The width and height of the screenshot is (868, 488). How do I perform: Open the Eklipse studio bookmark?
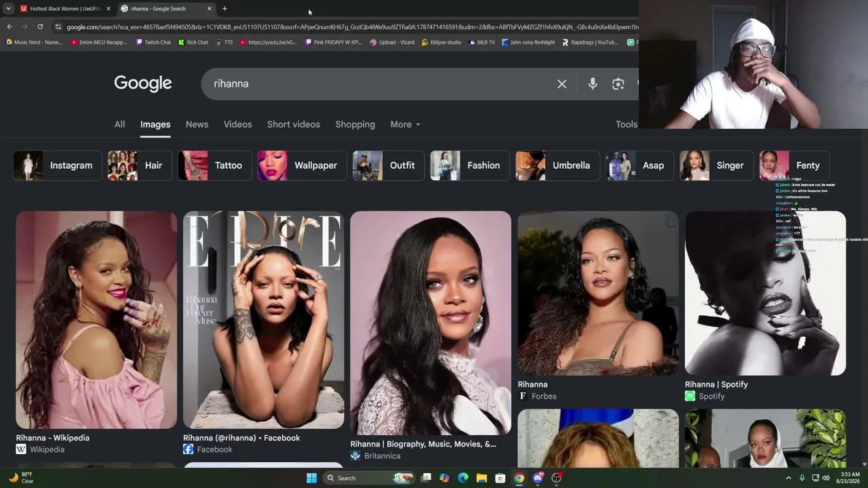pos(441,42)
